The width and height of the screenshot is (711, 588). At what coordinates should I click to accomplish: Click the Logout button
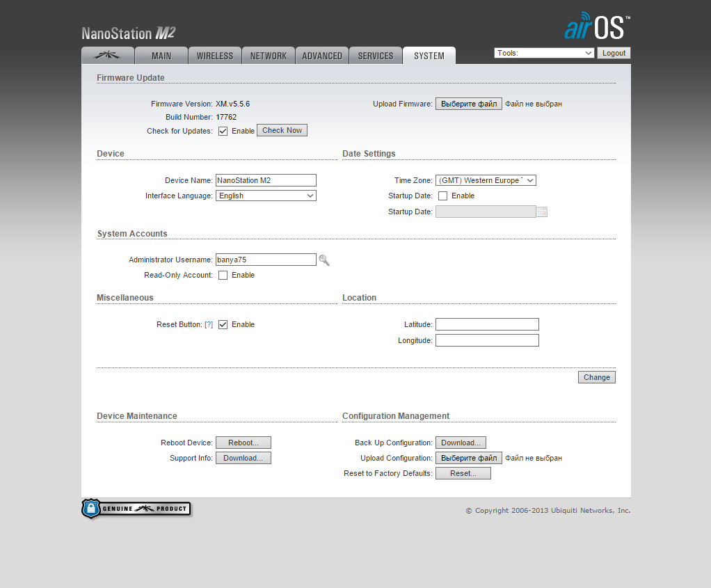(x=614, y=53)
